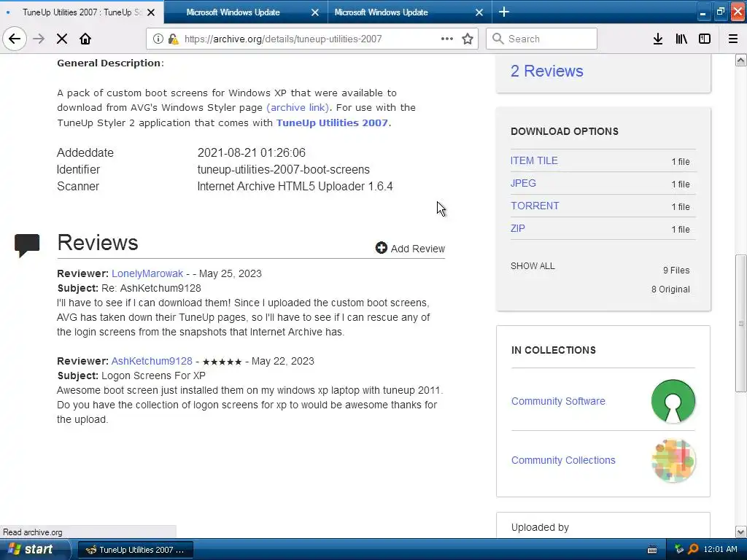Open the library bookshelf icon
The width and height of the screenshot is (747, 560).
point(681,39)
